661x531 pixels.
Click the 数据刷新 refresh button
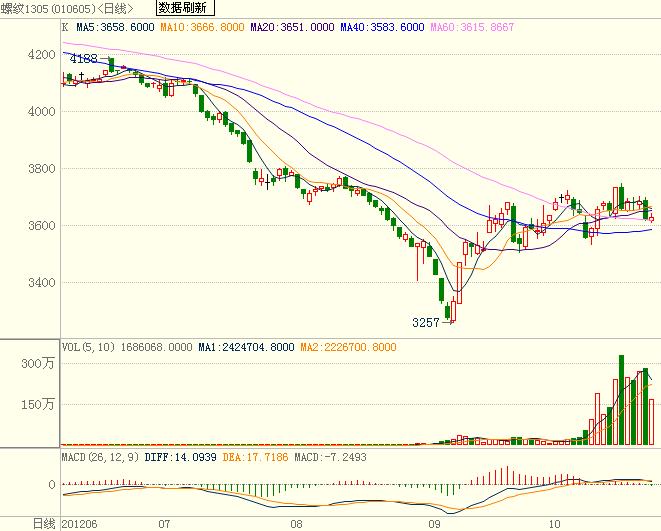tap(185, 9)
